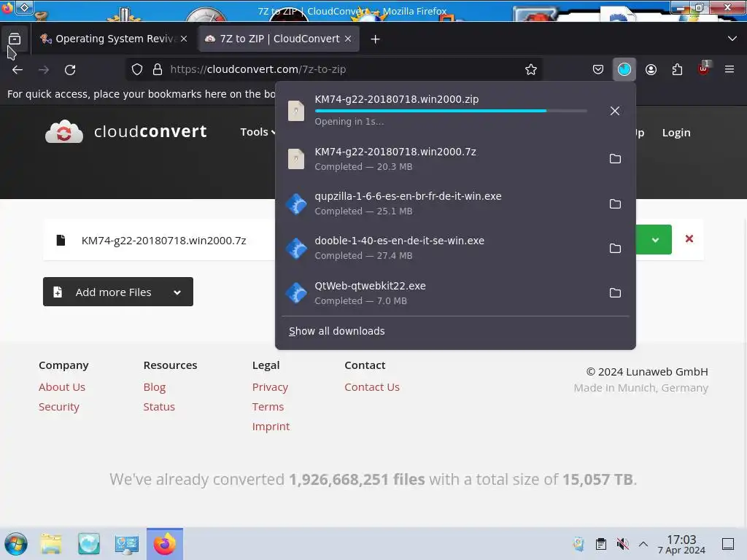Close the Operating System Revival tab
Viewport: 747px width, 560px height.
point(184,39)
